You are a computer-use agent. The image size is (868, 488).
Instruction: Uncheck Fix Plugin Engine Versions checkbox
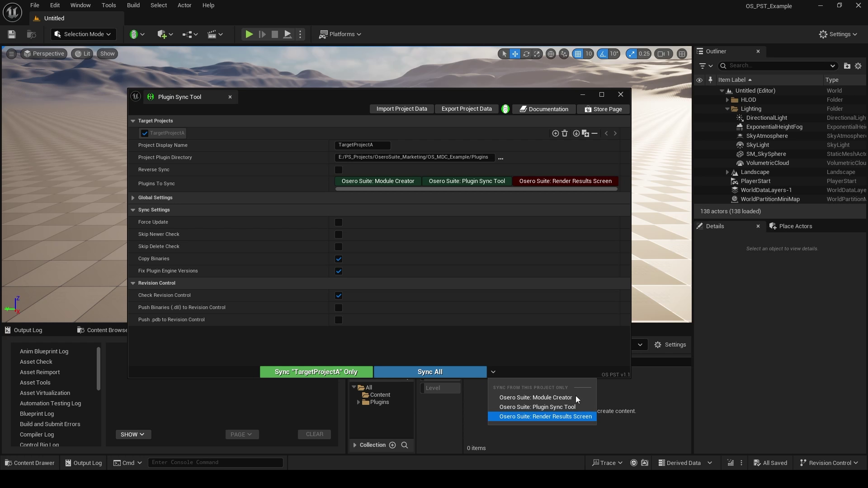point(339,271)
